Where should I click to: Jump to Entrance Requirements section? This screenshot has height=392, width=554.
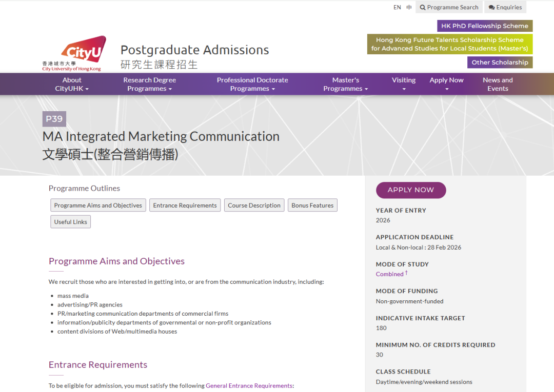pyautogui.click(x=185, y=205)
